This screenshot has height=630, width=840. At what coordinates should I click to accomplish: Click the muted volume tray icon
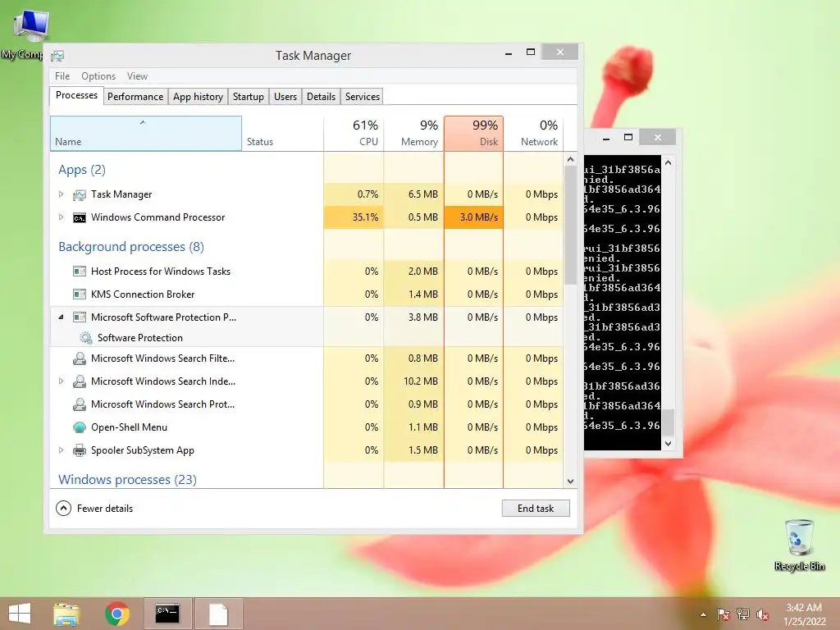[x=763, y=614]
